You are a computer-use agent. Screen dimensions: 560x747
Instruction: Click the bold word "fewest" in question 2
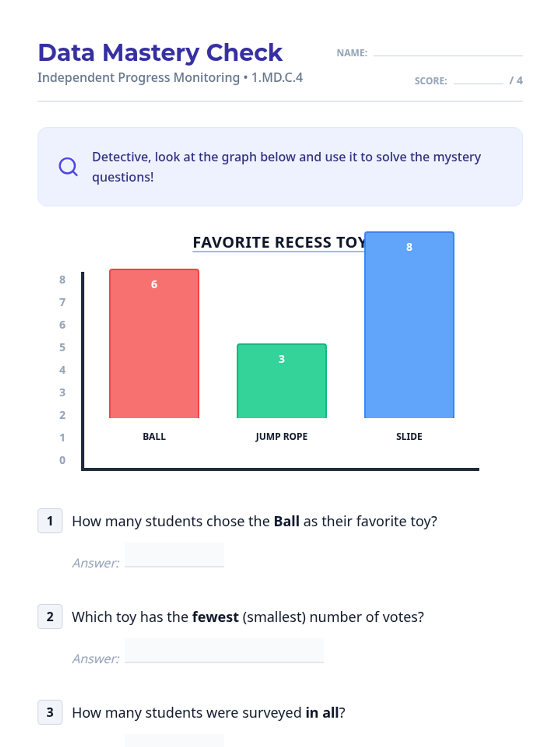(215, 617)
